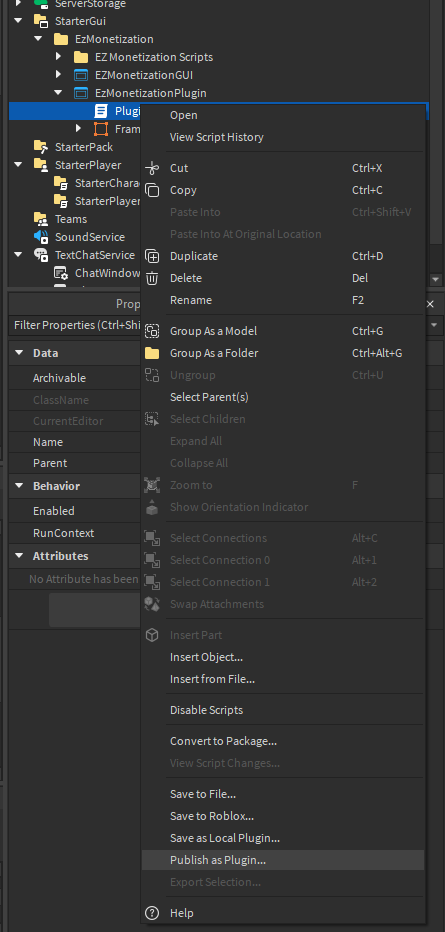
Task: Click the copy icon beside Copy
Action: [152, 190]
